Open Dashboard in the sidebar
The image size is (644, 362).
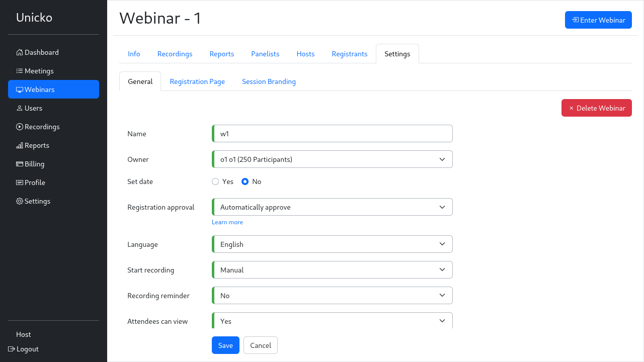click(x=53, y=52)
